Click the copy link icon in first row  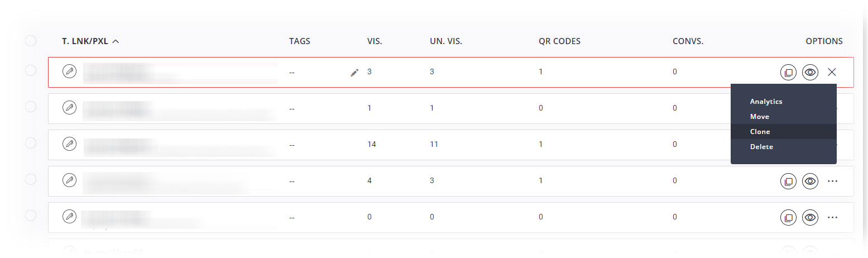pyautogui.click(x=788, y=72)
